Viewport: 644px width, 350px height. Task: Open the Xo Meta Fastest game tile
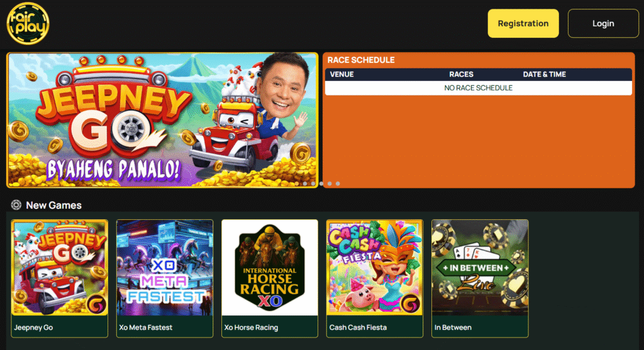pyautogui.click(x=165, y=278)
